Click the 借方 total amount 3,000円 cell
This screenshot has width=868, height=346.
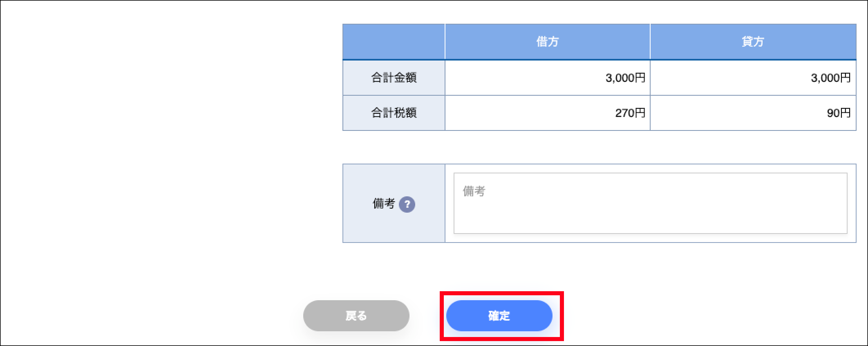(x=547, y=78)
